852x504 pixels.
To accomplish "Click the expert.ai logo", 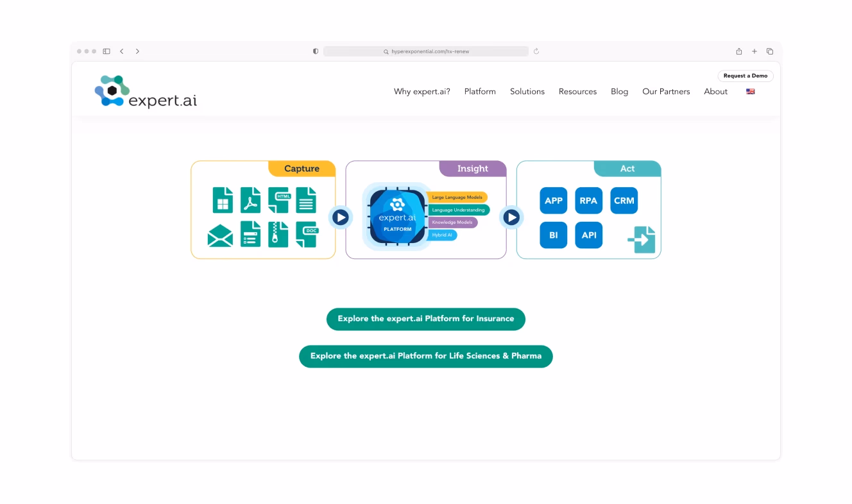I will tap(146, 91).
